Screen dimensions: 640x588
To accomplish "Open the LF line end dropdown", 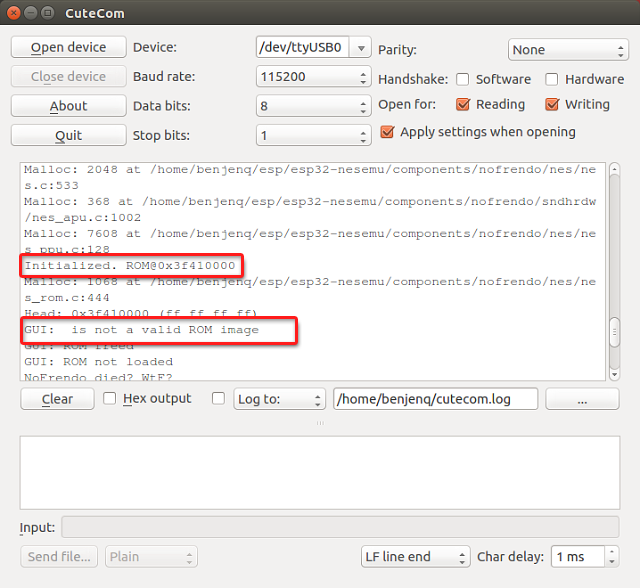I will coord(416,557).
